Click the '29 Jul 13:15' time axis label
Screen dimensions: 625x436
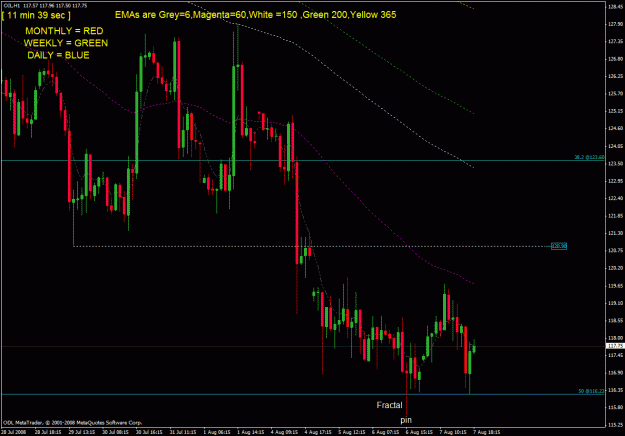click(82, 432)
